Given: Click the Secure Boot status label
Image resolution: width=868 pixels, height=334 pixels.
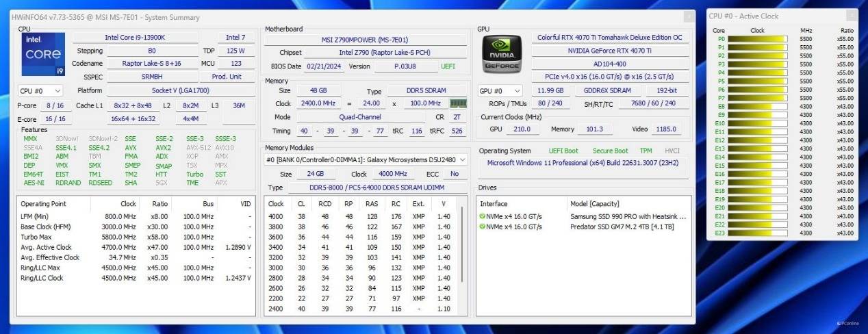Looking at the screenshot, I should [x=610, y=151].
